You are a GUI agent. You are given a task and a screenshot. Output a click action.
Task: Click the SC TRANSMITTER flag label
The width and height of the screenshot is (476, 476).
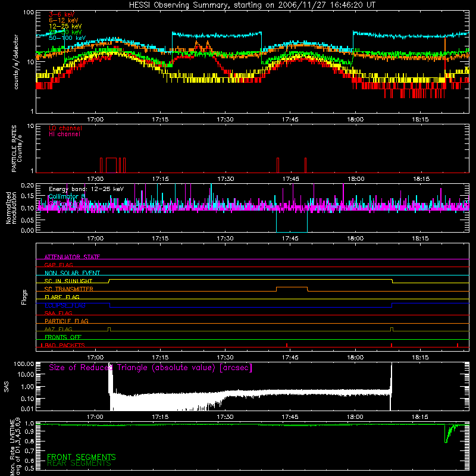click(x=69, y=289)
